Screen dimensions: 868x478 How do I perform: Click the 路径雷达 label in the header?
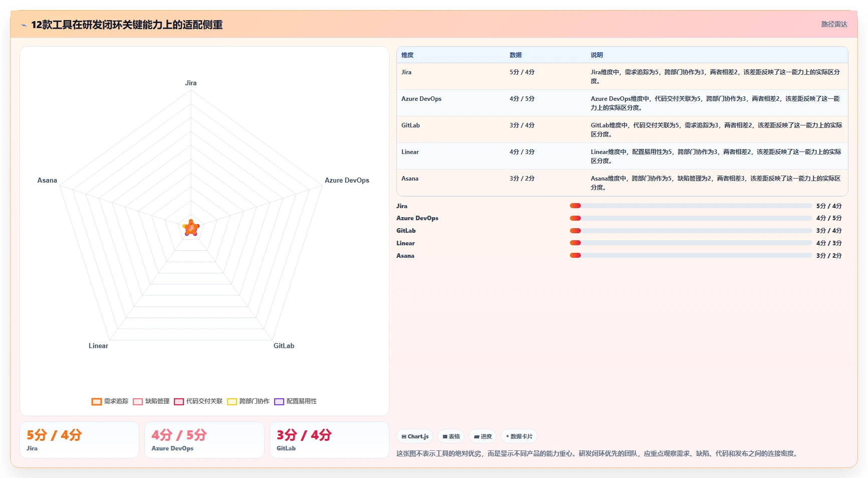[834, 24]
